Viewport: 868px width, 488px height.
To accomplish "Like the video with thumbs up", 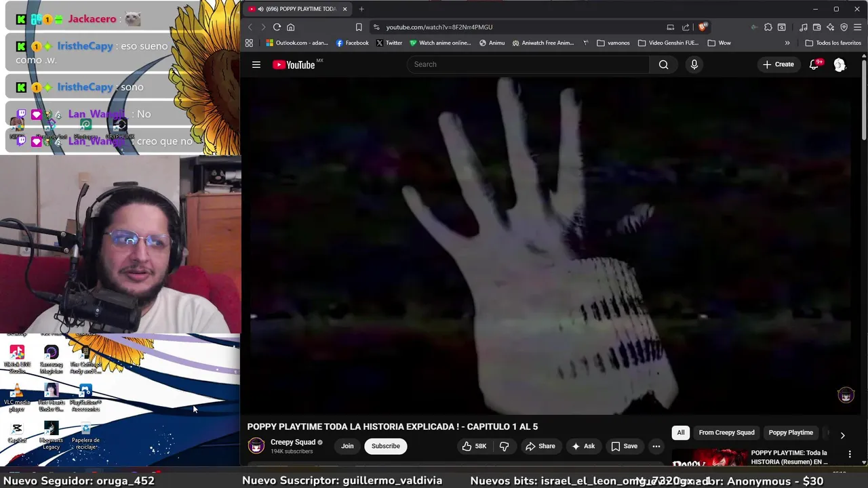I will 474,446.
